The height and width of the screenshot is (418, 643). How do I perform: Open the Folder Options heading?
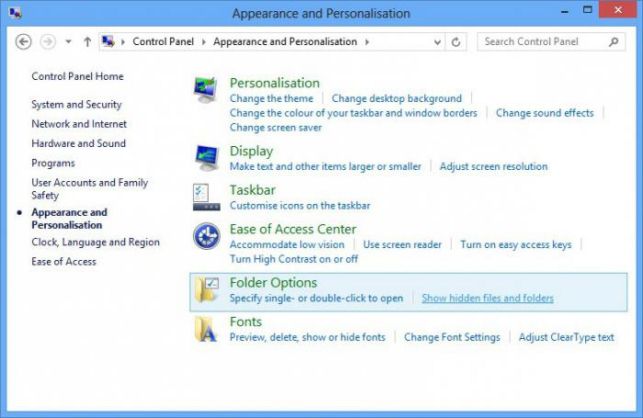point(274,283)
